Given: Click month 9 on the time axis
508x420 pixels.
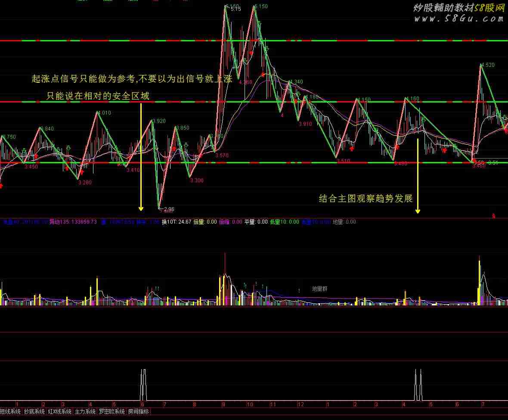Looking at the screenshot, I should 223,404.
